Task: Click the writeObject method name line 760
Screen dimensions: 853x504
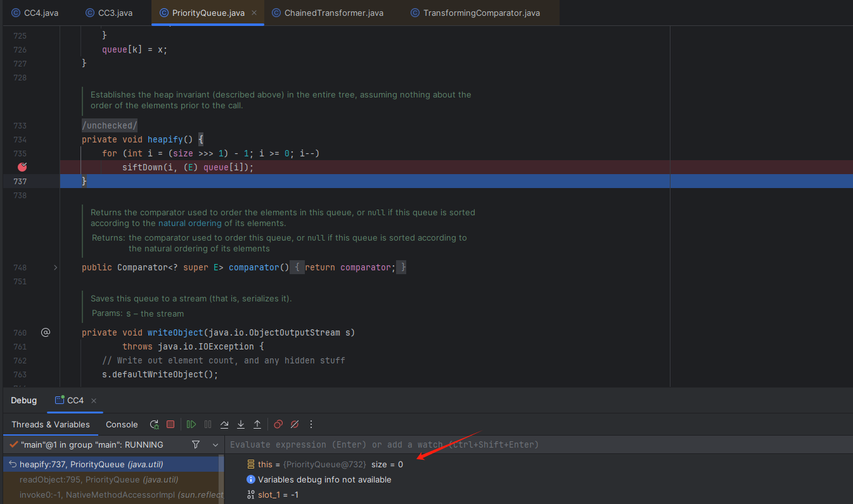Action: tap(176, 332)
